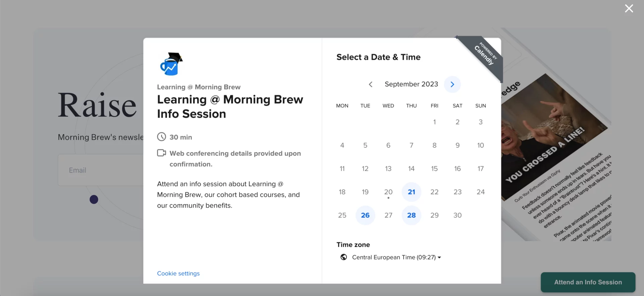Click date 27 in the calendar
644x296 pixels.
click(388, 215)
